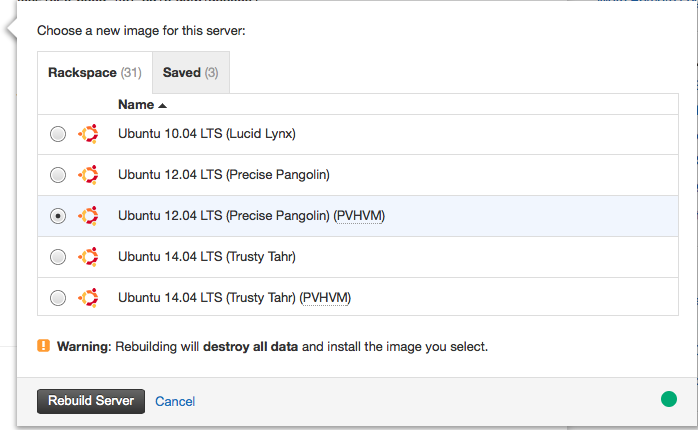Select the Ubuntu 14.04 Trusty Tahr non-PVHVM radio button
The height and width of the screenshot is (430, 698).
[x=58, y=257]
